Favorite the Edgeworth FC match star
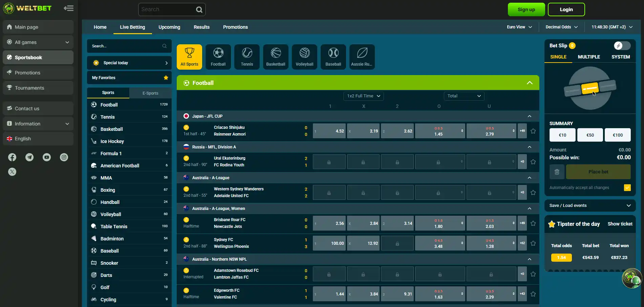This screenshot has height=307, width=644. point(533,294)
